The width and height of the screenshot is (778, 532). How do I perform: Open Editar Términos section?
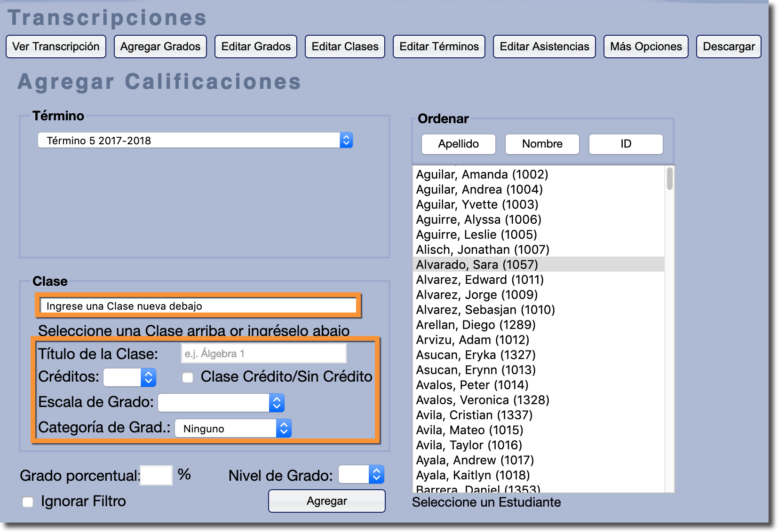439,47
